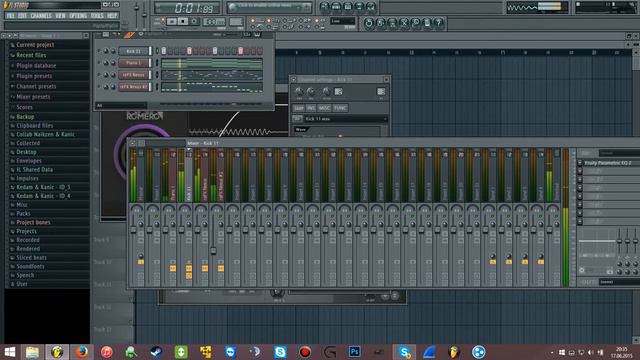
Task: Open the Edit menu
Action: pos(22,16)
